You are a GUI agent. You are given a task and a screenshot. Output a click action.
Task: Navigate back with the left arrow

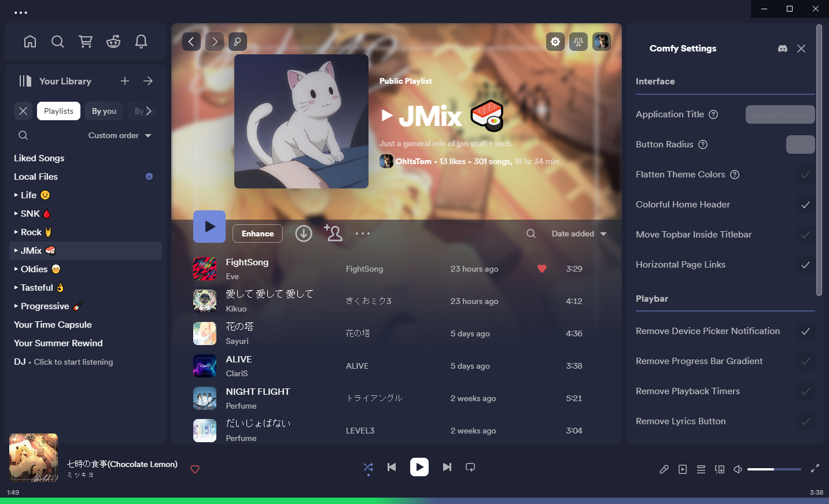tap(191, 42)
